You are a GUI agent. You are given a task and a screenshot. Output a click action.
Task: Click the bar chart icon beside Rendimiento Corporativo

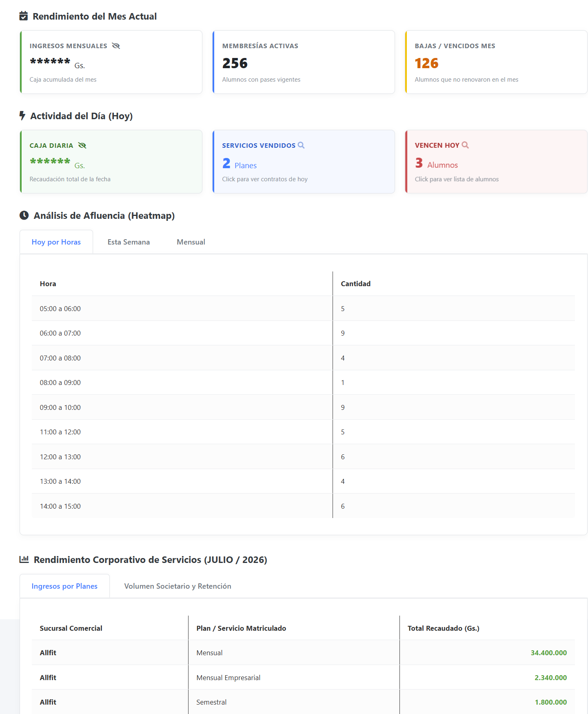(24, 559)
